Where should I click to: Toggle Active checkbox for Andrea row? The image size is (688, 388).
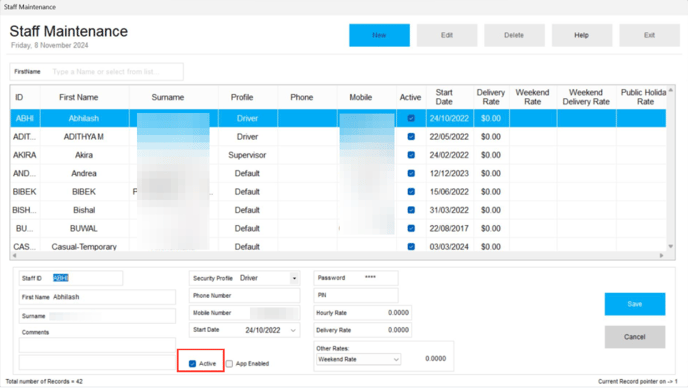[411, 173]
